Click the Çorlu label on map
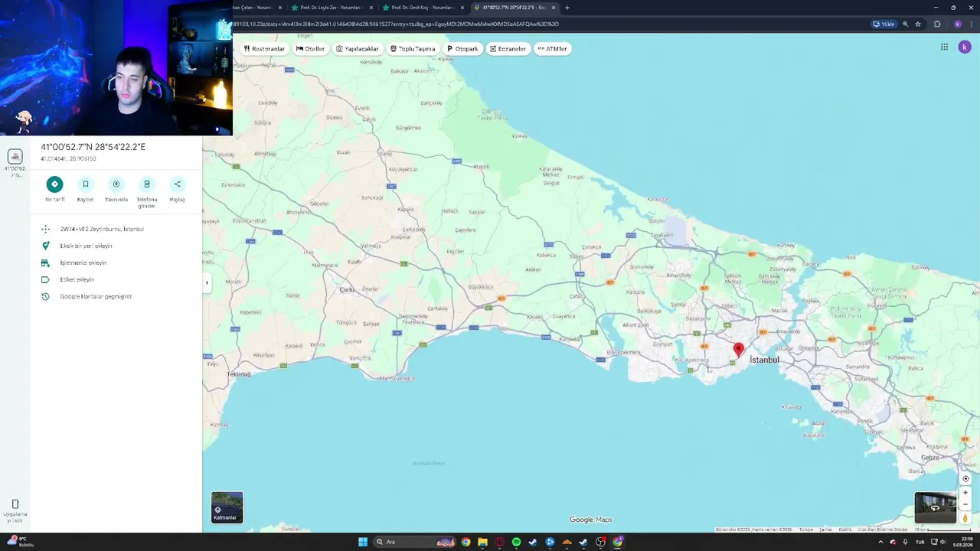980x551 pixels. [348, 289]
